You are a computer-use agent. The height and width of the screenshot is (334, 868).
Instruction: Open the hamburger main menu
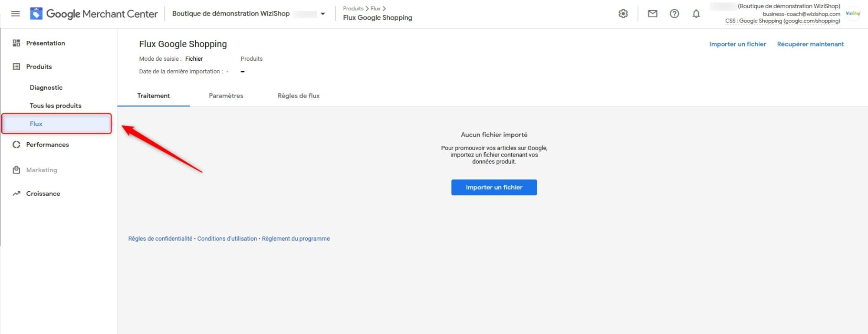point(15,14)
